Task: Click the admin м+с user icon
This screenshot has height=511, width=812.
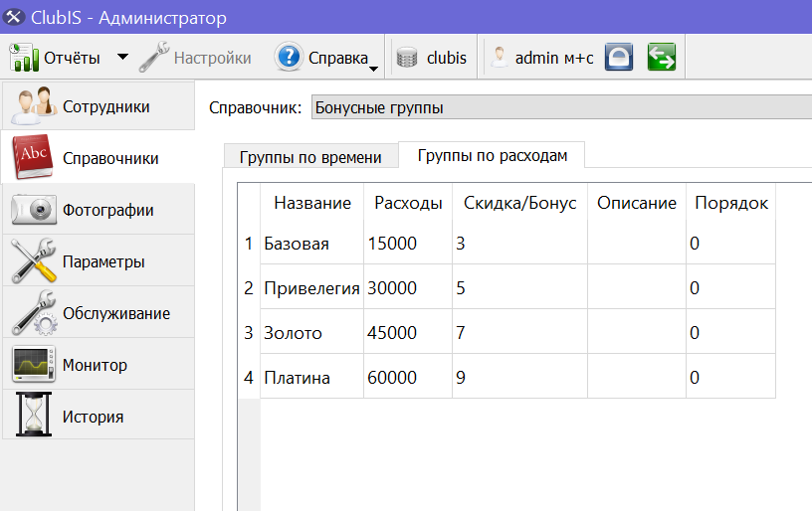Action: point(500,58)
